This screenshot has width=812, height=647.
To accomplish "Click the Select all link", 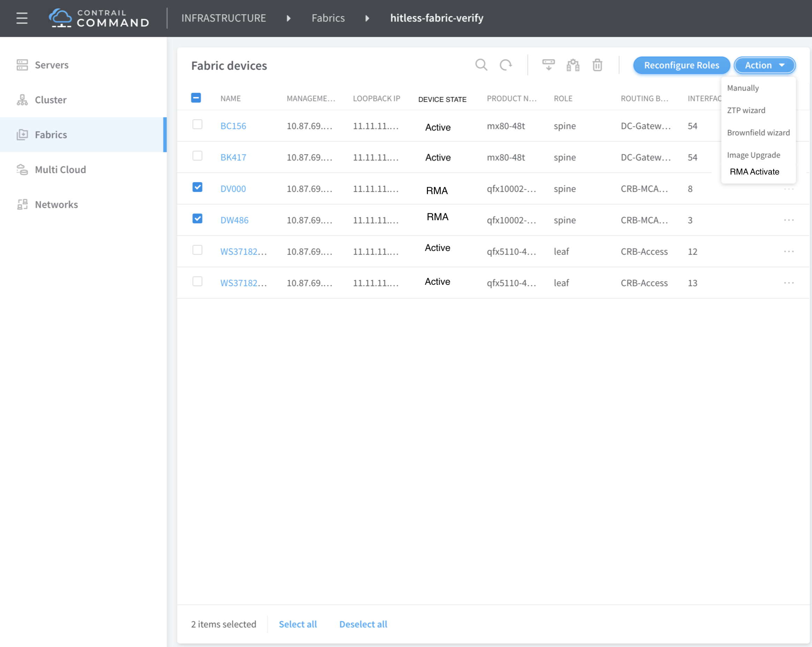I will (298, 624).
